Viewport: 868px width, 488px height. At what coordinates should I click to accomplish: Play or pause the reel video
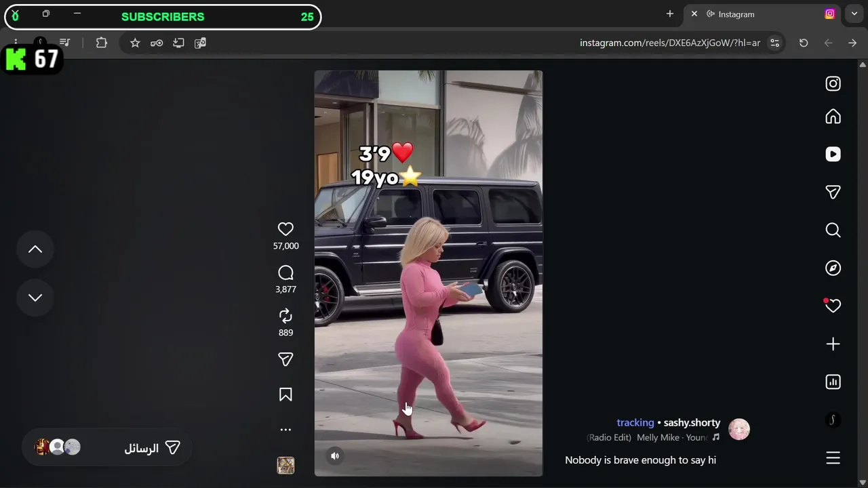click(429, 273)
